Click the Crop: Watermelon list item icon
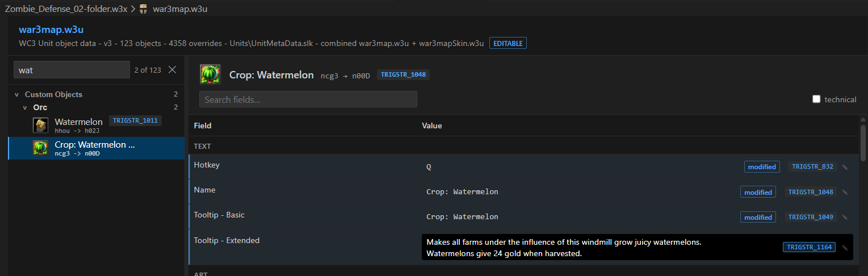868x276 pixels. (40, 148)
